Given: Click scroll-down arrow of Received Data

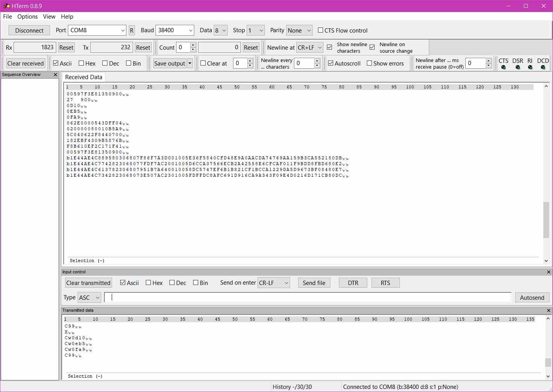Looking at the screenshot, I should [546, 261].
